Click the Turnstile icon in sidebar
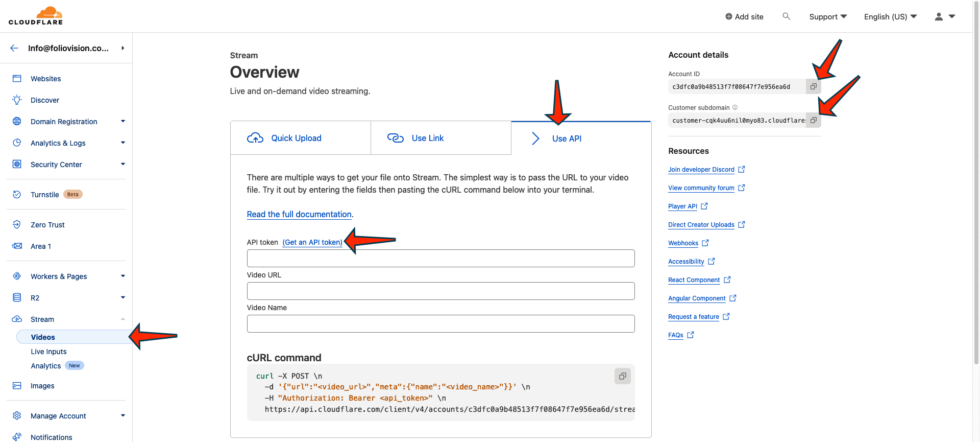Screen dimensions: 980x442 tap(17, 195)
